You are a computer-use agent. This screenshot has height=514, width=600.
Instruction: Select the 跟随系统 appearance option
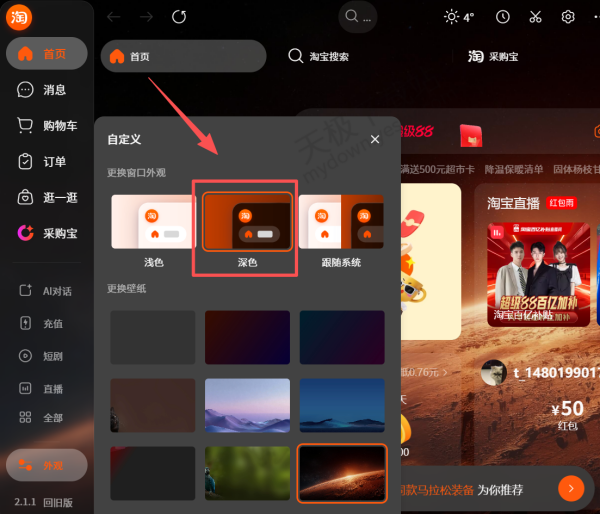coord(342,223)
